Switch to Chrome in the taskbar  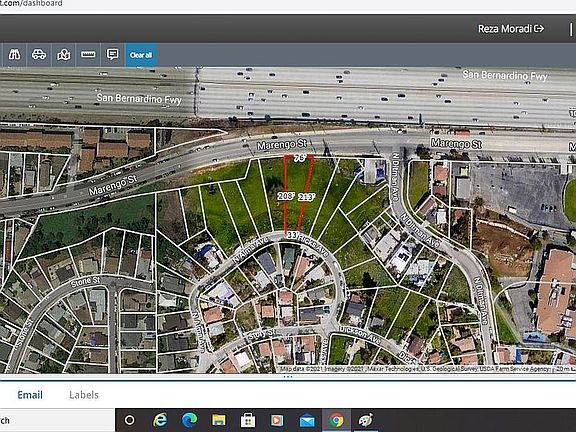(x=336, y=420)
